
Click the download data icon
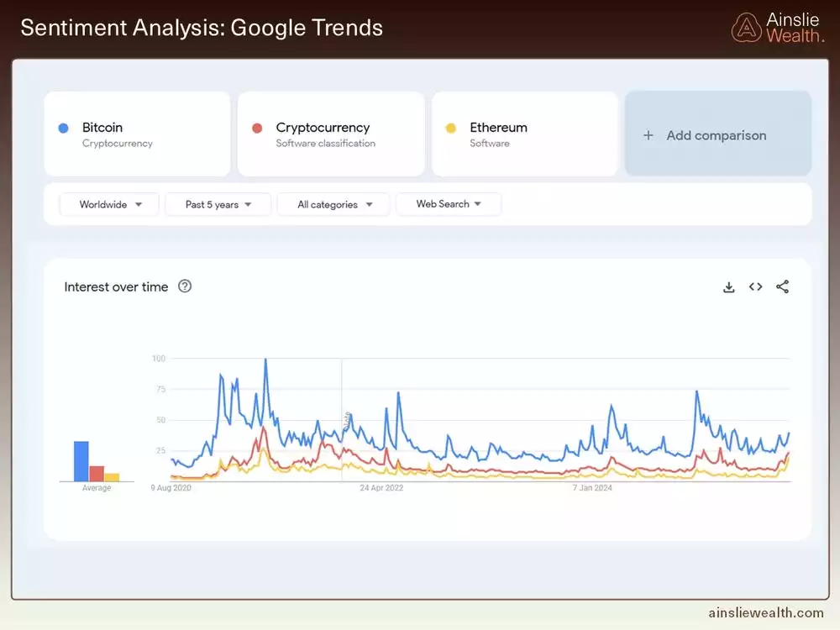(x=728, y=286)
